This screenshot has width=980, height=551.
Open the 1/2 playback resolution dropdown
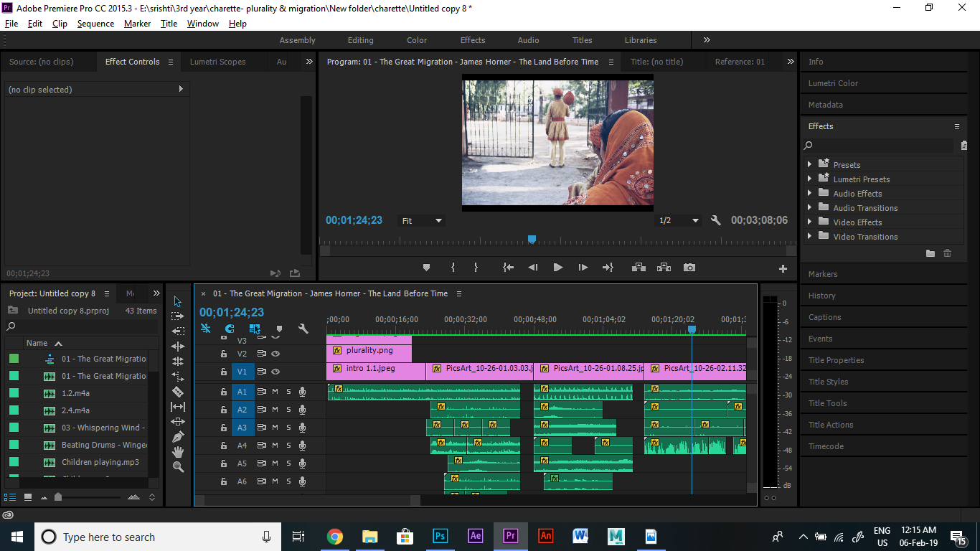tap(679, 221)
